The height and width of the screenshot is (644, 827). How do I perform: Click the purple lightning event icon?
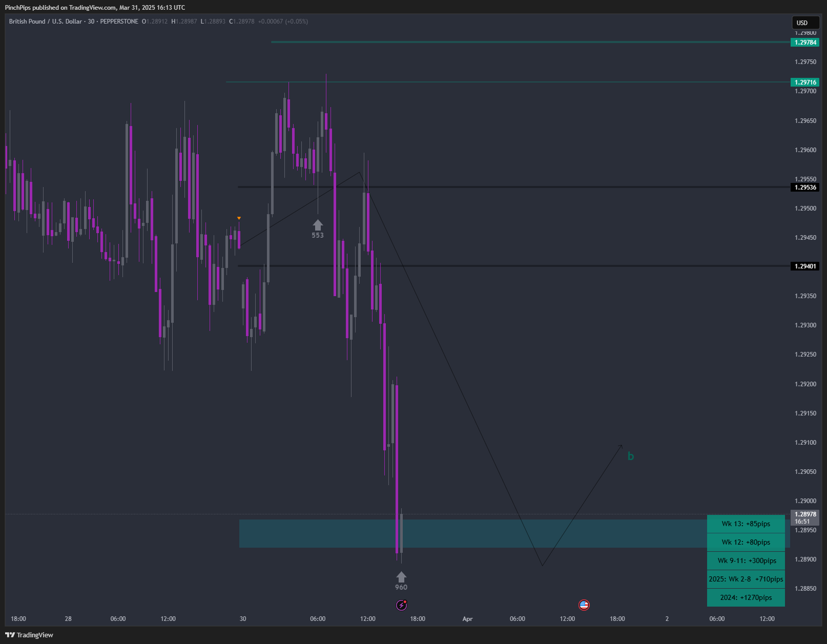click(401, 605)
